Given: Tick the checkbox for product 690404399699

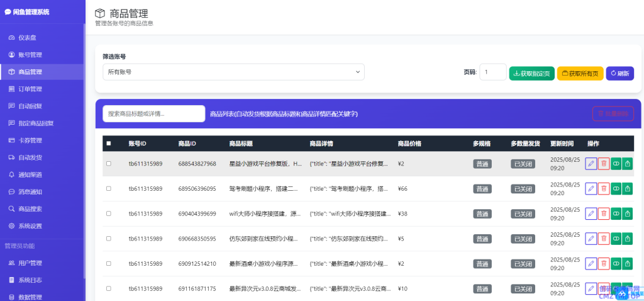Looking at the screenshot, I should point(108,213).
